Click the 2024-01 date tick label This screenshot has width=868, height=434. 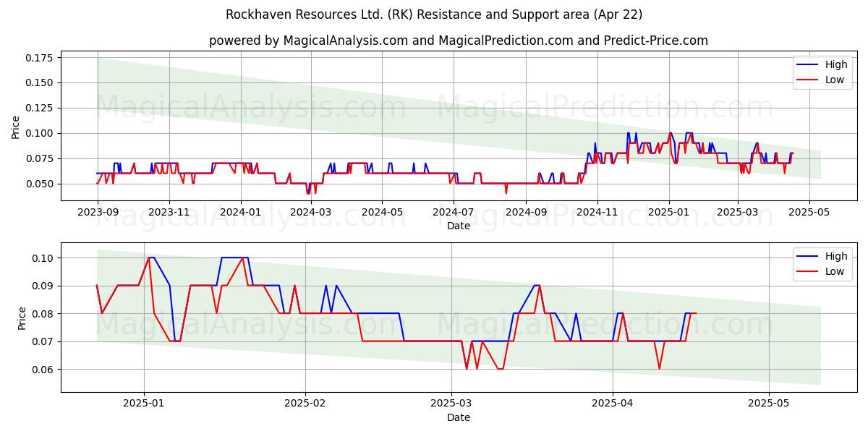point(240,212)
